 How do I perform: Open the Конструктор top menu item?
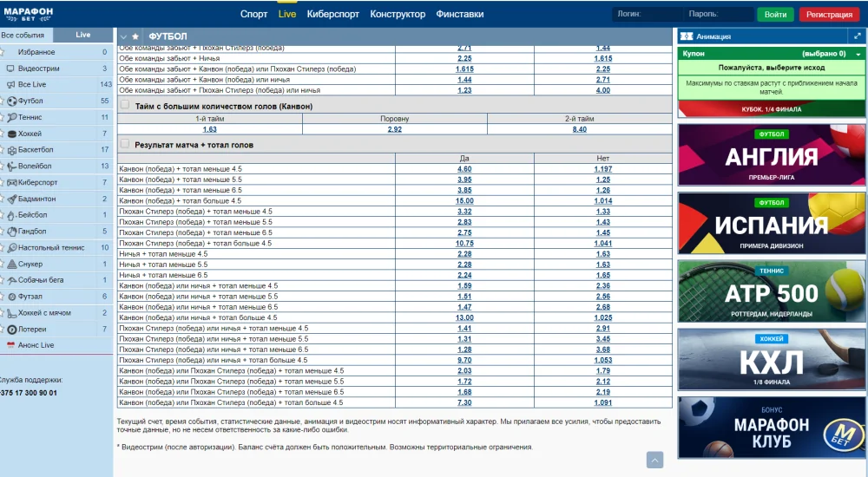point(398,15)
